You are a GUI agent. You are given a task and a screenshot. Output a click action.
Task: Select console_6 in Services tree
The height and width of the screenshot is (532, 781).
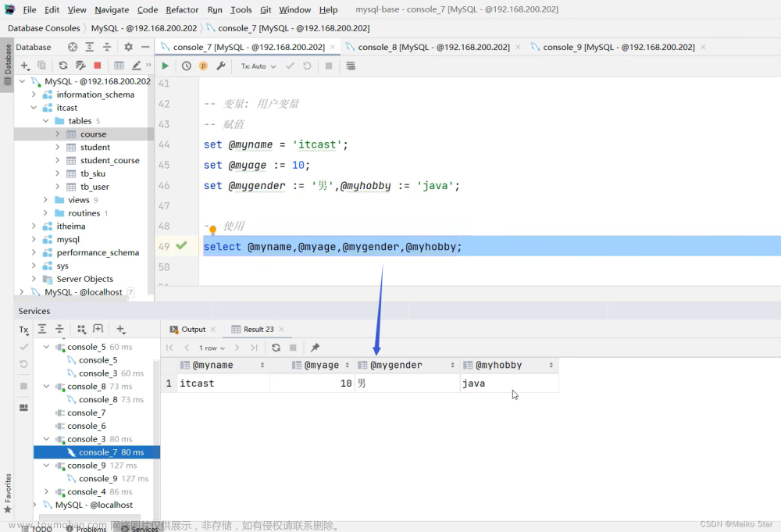[x=86, y=426]
